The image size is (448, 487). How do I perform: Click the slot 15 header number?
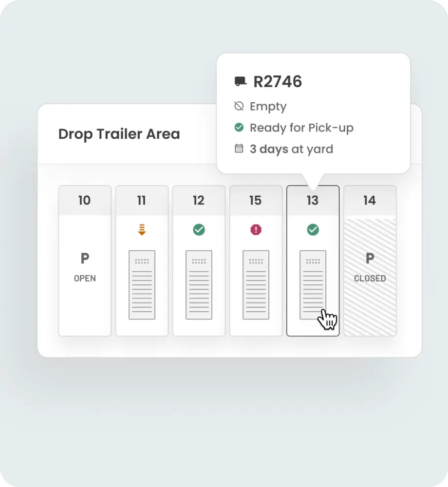255,200
